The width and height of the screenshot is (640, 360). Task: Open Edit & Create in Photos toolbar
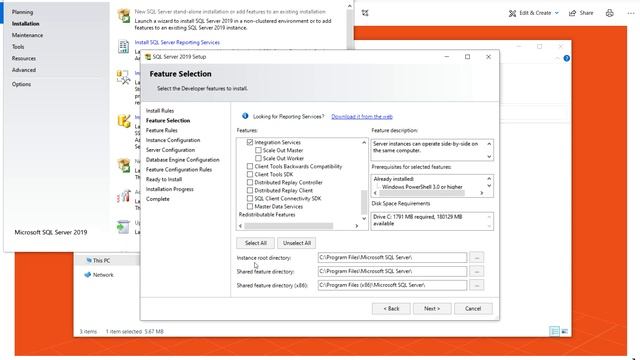click(x=533, y=13)
